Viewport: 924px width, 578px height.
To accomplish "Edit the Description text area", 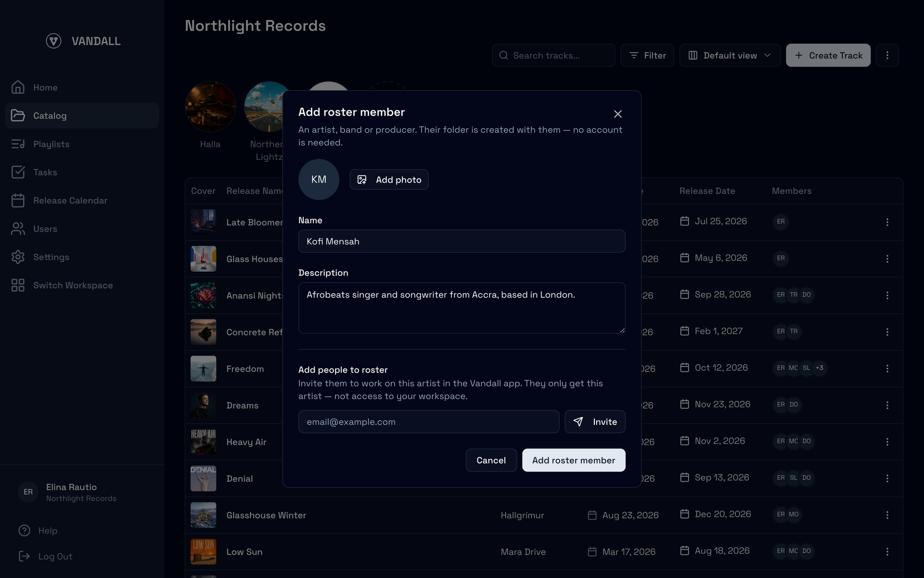I will [462, 308].
